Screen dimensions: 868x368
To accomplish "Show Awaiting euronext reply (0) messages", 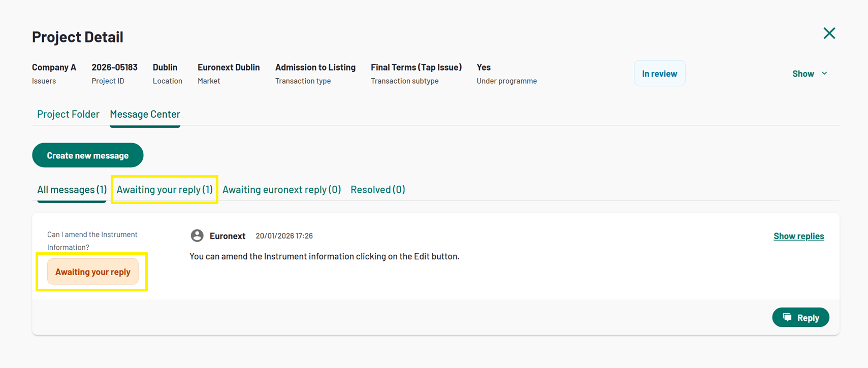I will 281,189.
